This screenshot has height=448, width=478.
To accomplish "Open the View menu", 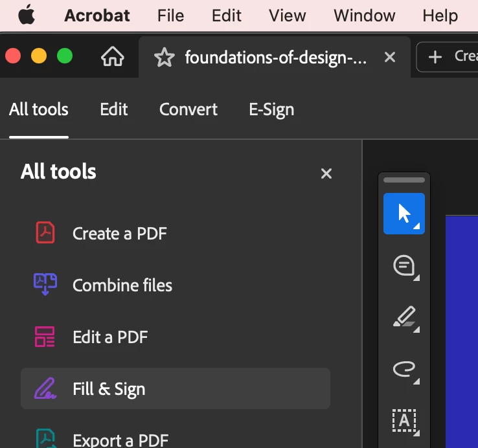I will point(287,16).
